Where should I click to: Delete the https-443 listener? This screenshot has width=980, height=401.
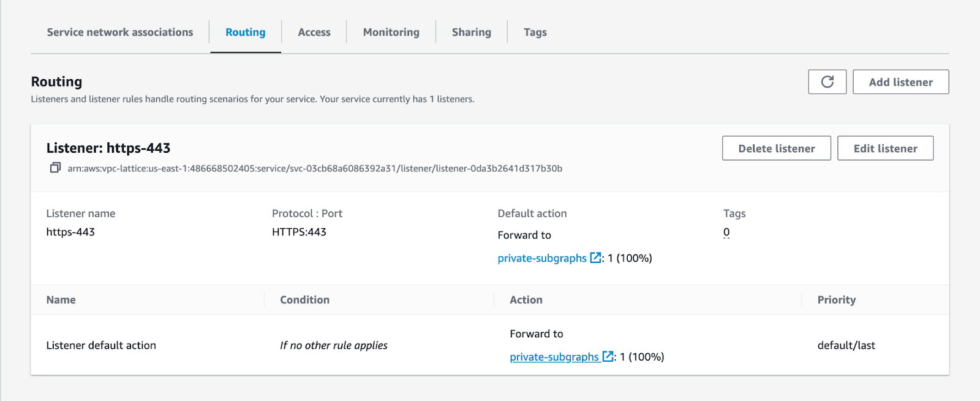[777, 148]
